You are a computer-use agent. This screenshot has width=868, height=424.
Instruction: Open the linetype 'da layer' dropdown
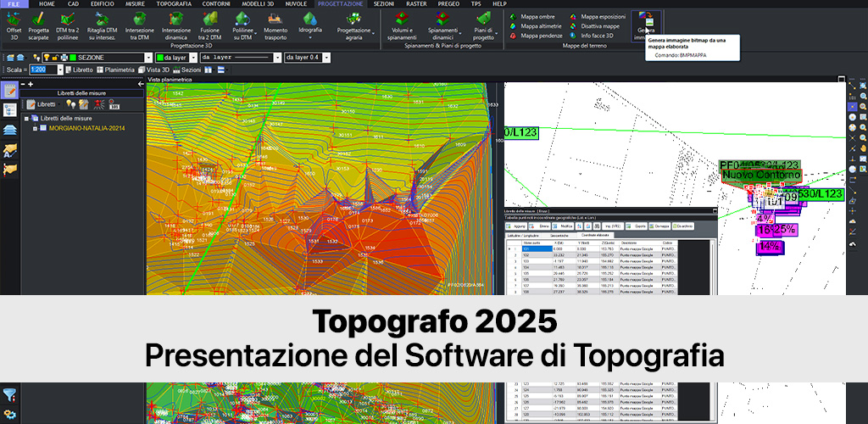click(277, 58)
